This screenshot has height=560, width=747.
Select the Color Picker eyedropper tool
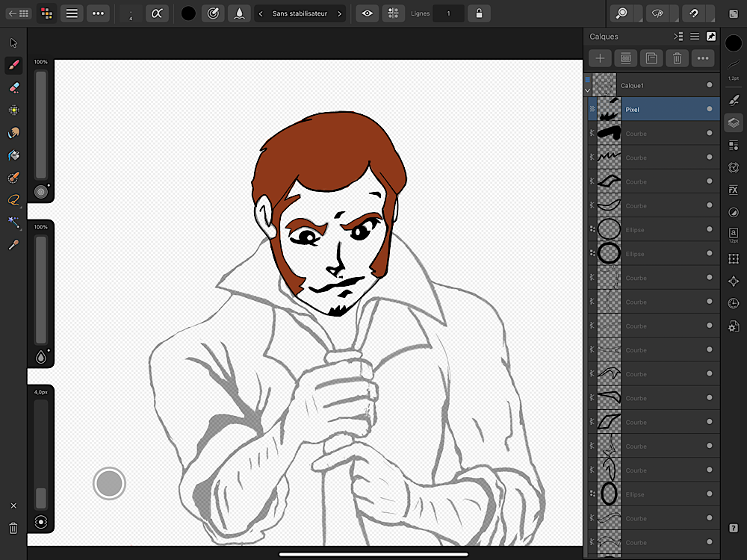click(x=13, y=245)
